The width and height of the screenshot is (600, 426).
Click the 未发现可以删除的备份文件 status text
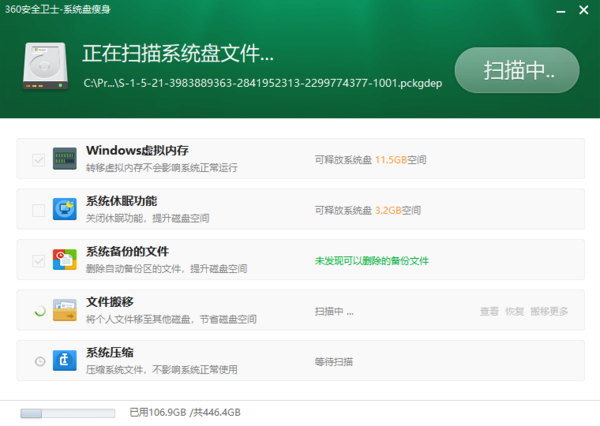click(x=371, y=261)
